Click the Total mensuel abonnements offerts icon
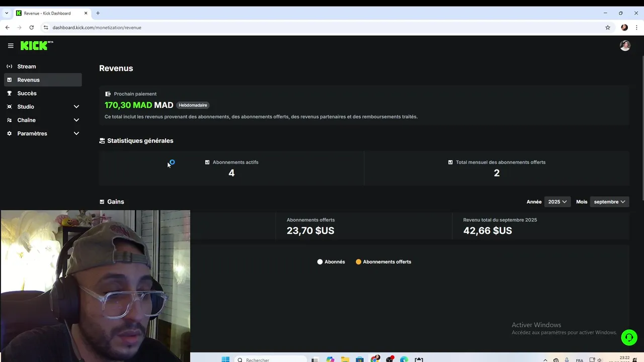644x362 pixels. [450, 162]
